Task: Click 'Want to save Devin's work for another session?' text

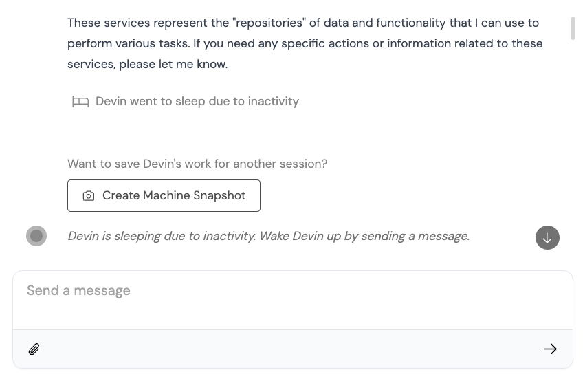Action: (x=197, y=164)
